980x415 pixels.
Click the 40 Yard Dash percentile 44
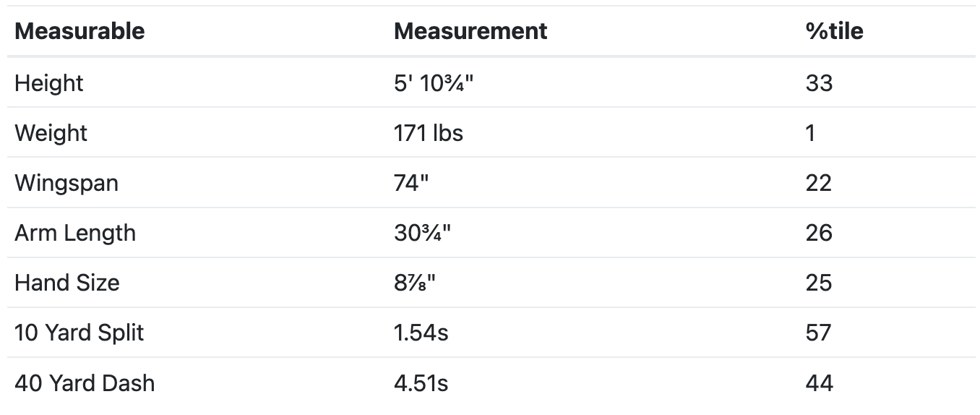click(x=820, y=382)
